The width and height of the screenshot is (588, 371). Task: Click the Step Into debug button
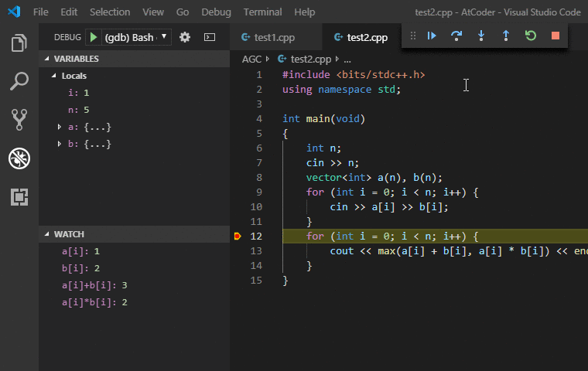481,36
